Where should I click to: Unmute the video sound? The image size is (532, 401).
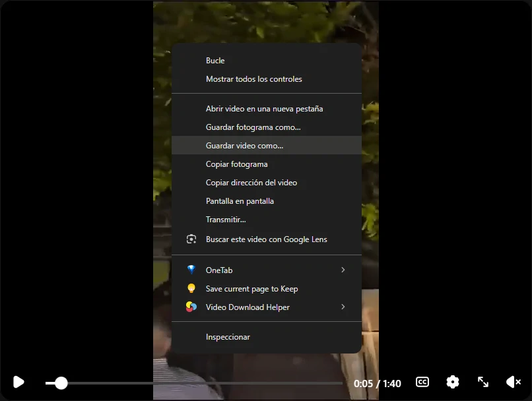click(514, 382)
